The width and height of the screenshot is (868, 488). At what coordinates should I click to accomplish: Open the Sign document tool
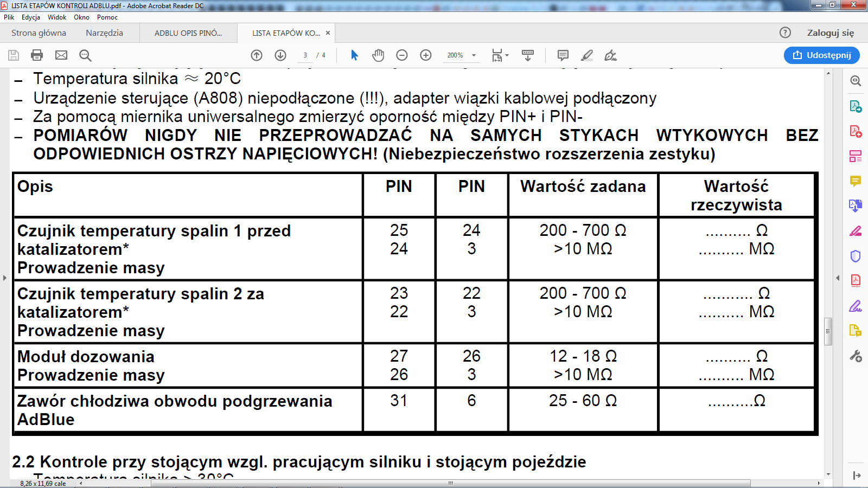click(x=610, y=55)
